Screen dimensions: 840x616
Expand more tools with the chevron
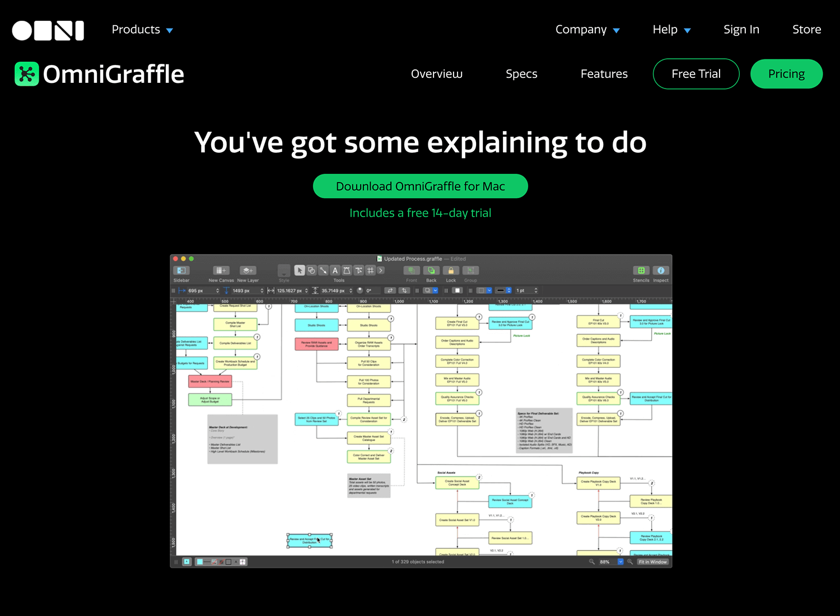(381, 270)
